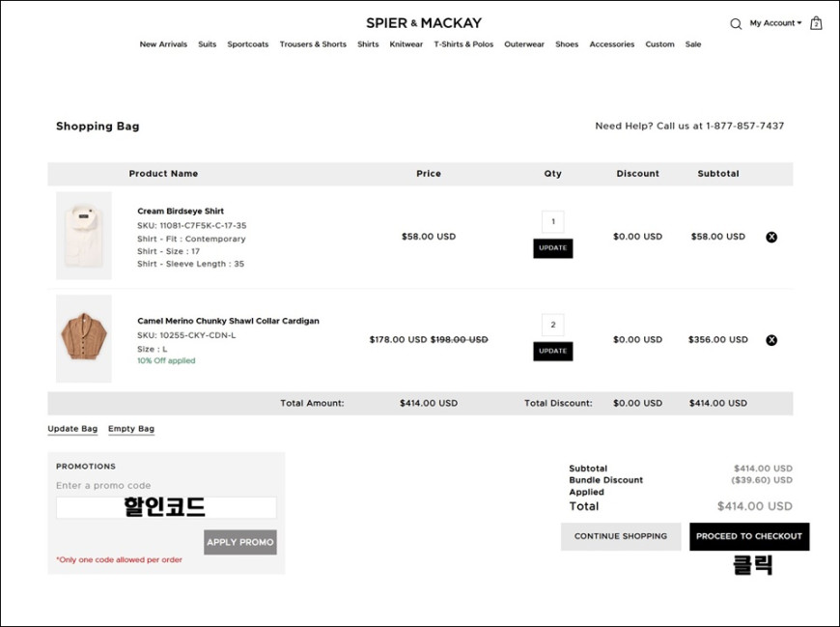Open Outerwear menu item
The width and height of the screenshot is (840, 627).
click(524, 44)
